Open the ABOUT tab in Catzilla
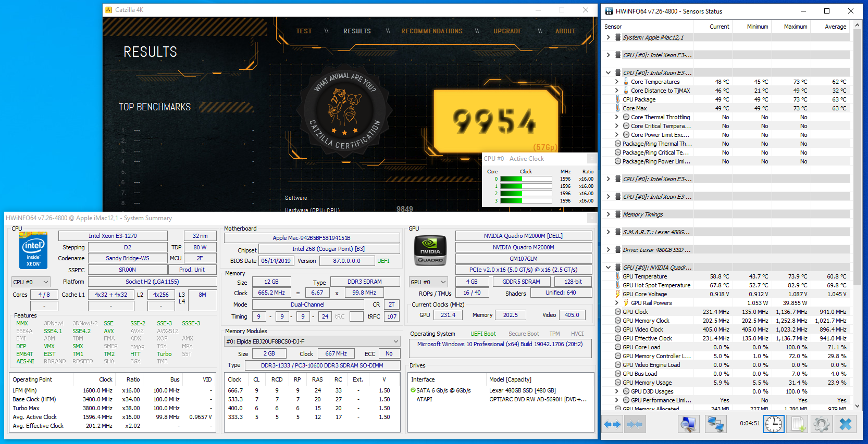Viewport: 868px width, 444px height. point(565,31)
